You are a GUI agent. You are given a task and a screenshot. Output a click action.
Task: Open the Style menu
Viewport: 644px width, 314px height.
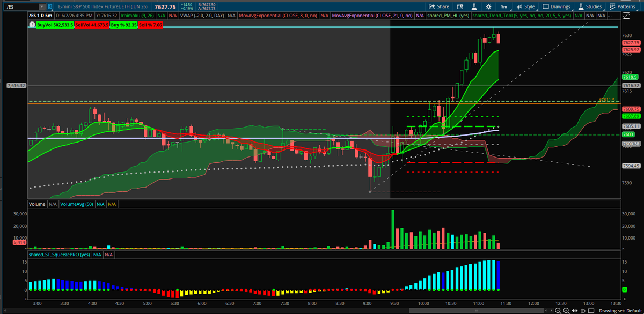[525, 6]
